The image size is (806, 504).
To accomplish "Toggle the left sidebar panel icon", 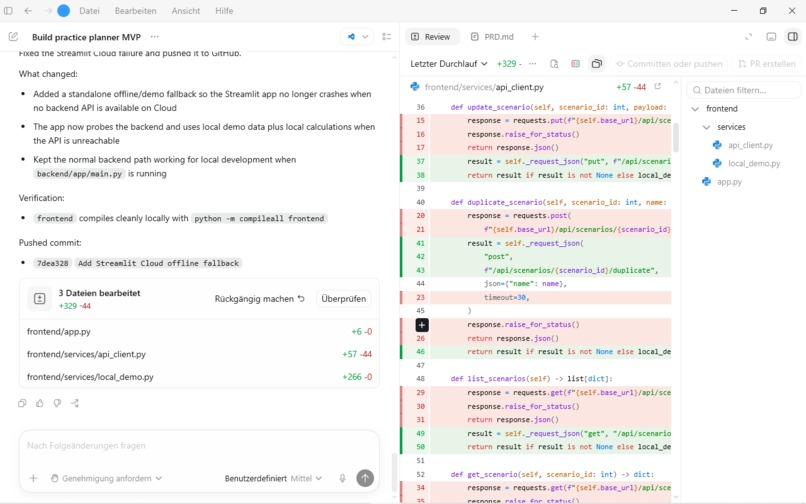I will [x=8, y=10].
